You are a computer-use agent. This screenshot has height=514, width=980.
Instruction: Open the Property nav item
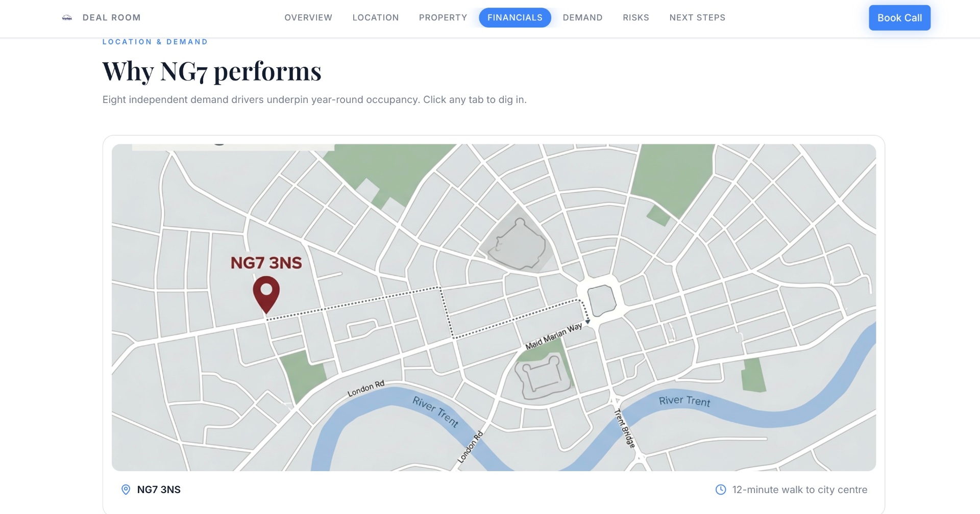pyautogui.click(x=443, y=17)
